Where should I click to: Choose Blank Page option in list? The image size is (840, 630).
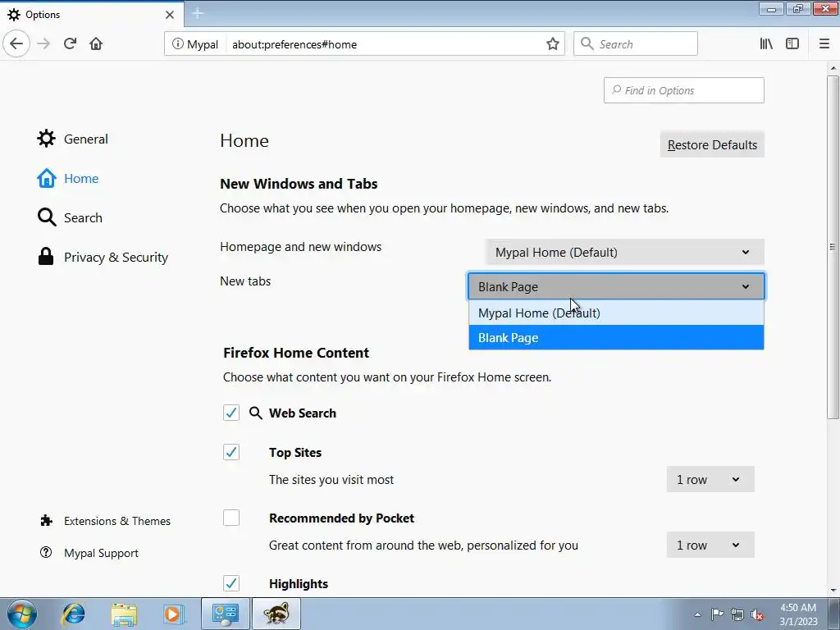point(616,337)
